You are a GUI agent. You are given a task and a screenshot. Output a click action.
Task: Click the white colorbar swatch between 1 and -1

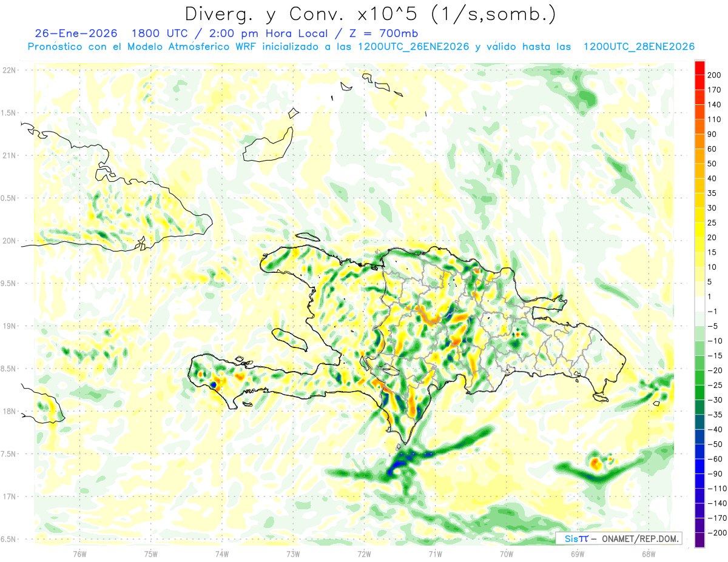pos(699,304)
